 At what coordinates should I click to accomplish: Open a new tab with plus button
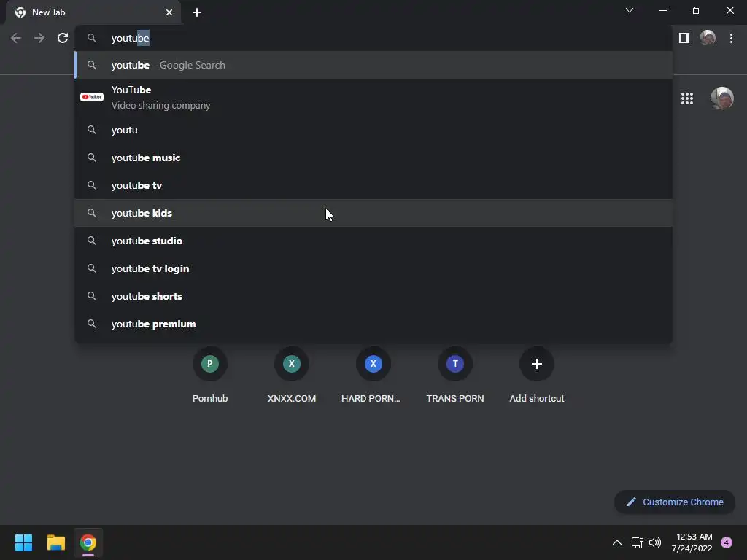(x=197, y=12)
